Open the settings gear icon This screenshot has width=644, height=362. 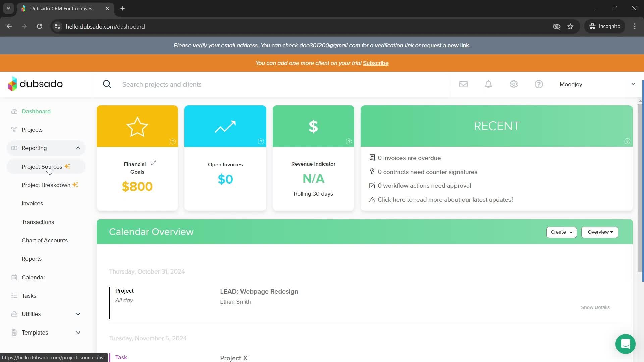[514, 84]
